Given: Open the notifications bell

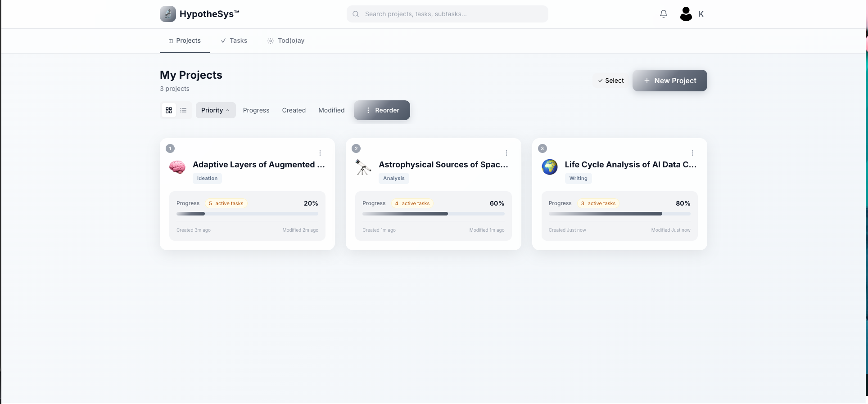Looking at the screenshot, I should click(x=664, y=14).
